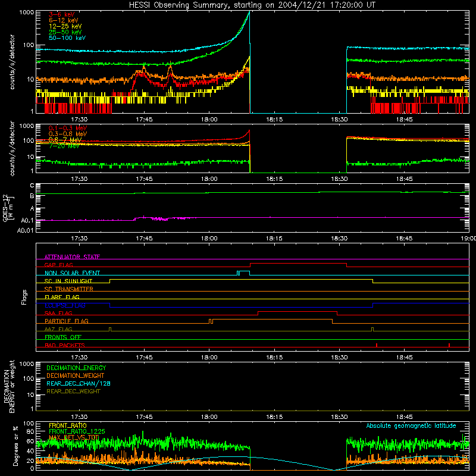Select the SC_IN_SUNLIGHT flag label

[68, 281]
